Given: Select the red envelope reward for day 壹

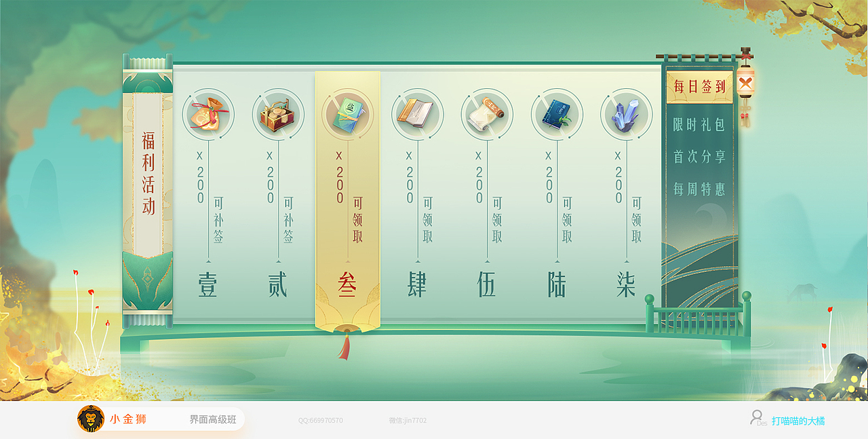Looking at the screenshot, I should [208, 114].
